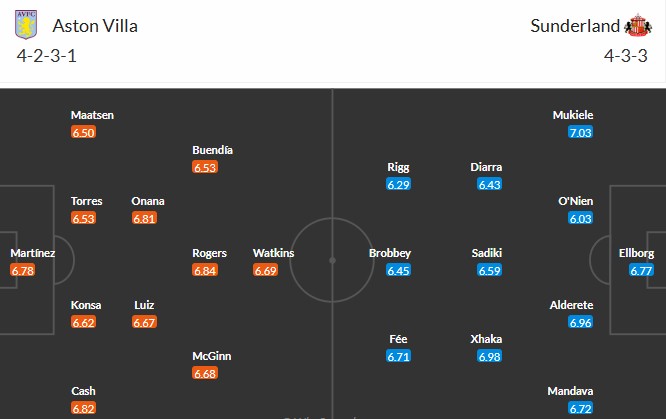
Task: Select Sunderland goalkeeper Ellborg
Action: (x=635, y=253)
